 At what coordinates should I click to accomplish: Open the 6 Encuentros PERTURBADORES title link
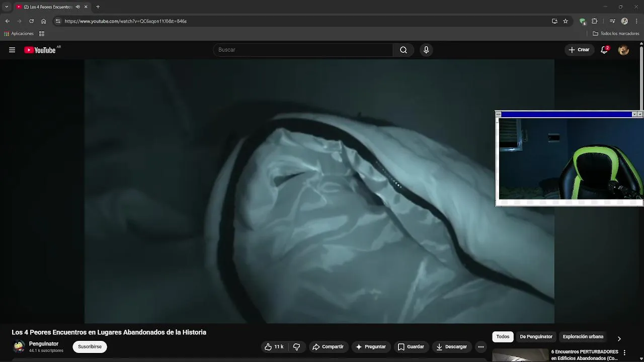(585, 355)
